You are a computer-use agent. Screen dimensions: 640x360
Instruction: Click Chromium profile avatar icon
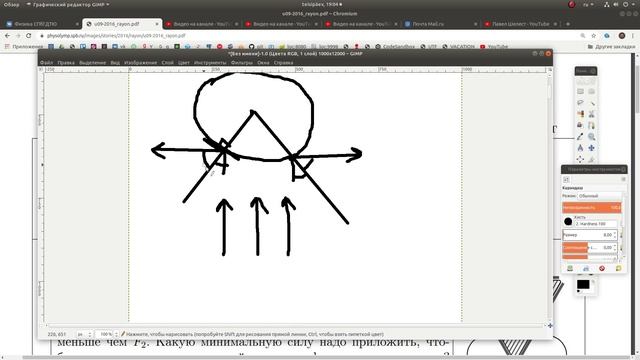pyautogui.click(x=622, y=36)
